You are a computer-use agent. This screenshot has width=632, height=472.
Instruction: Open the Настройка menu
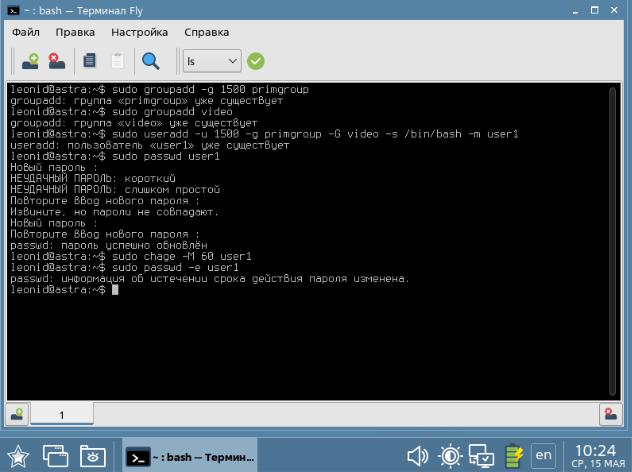coord(139,32)
